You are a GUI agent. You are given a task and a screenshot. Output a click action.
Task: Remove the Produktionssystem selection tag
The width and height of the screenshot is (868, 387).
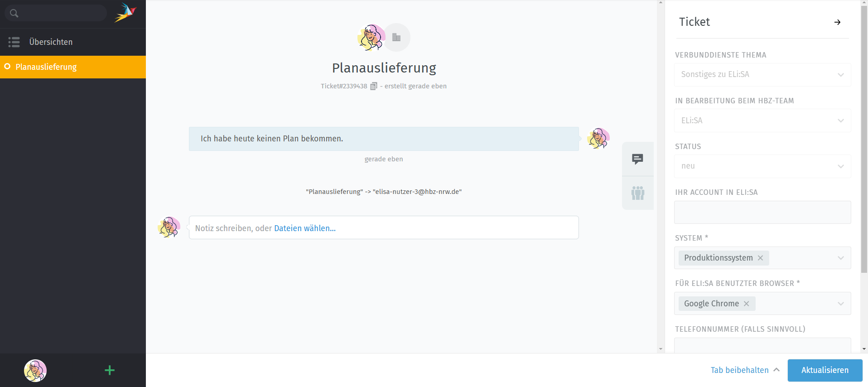point(761,258)
